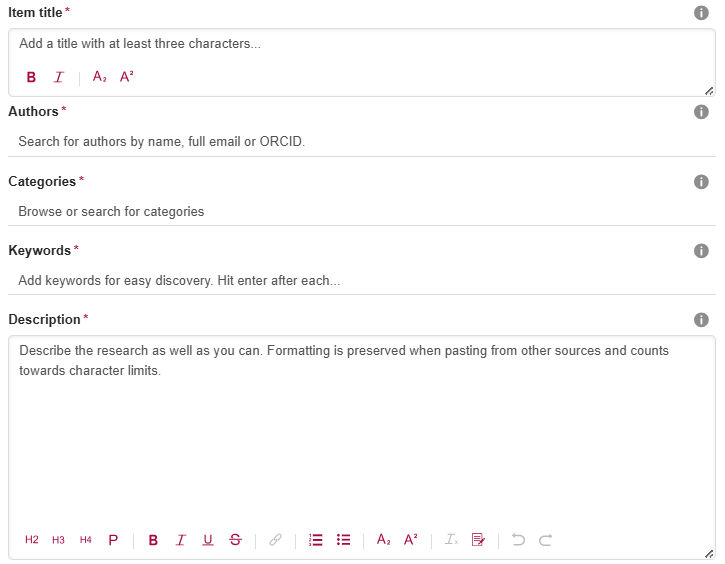Click the undo arrow in Description toolbar
This screenshot has width=725, height=564.
pos(518,540)
